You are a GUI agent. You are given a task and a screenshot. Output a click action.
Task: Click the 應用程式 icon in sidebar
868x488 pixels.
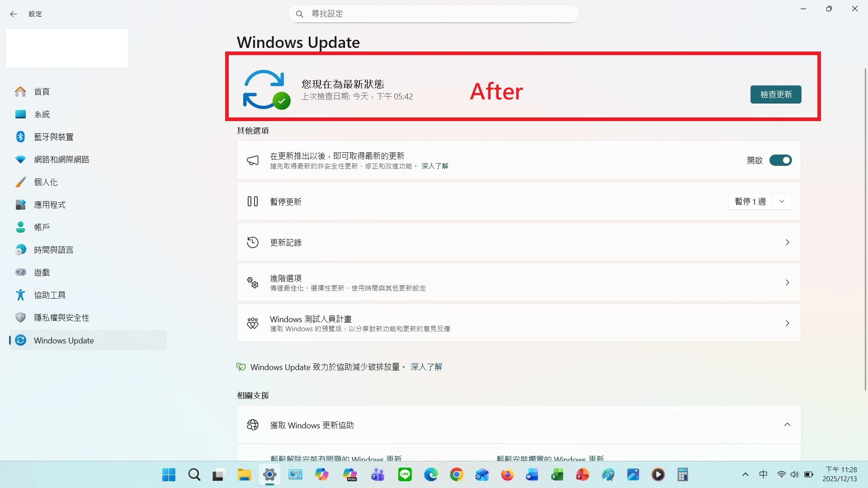point(20,205)
